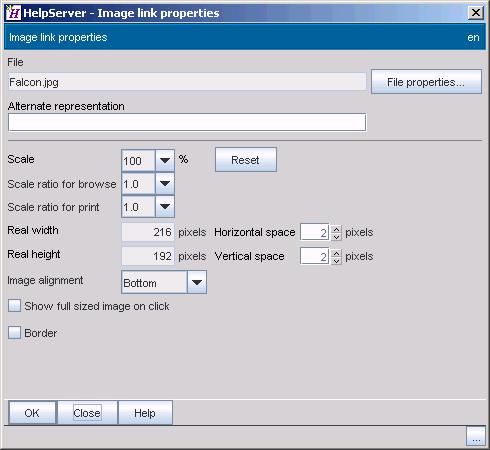
Task: Click the HelpServer app icon in title bar
Action: point(13,13)
